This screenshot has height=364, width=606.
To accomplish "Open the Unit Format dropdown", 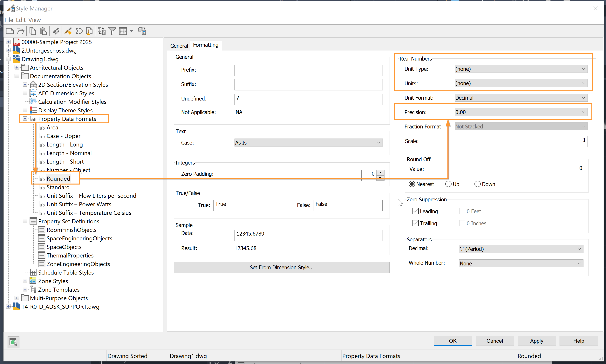I will click(521, 98).
